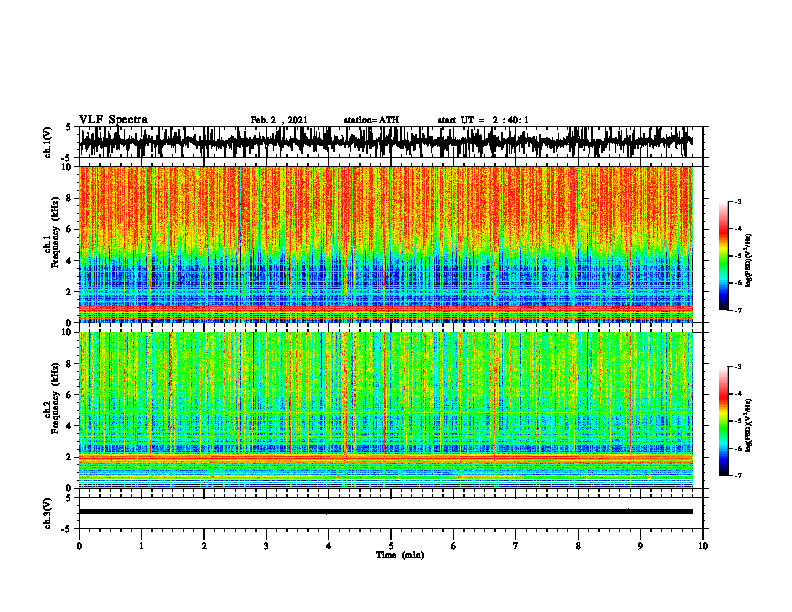Click the "ch.3(V)" axis label

[x=47, y=513]
